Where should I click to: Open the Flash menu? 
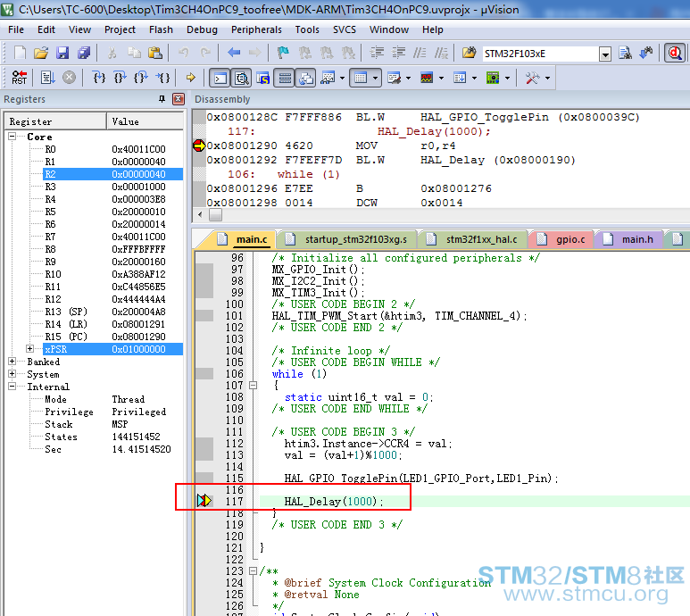(161, 29)
